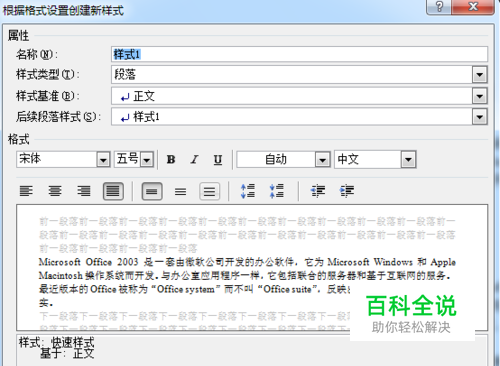Screen dimensions: 500x366
Task: Increase indent button
Action: pos(347,191)
